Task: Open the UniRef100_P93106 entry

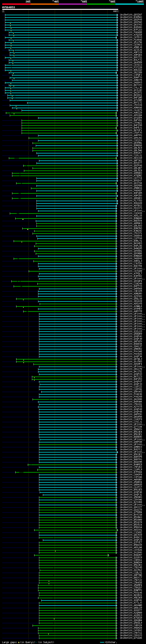Action: tap(131, 593)
